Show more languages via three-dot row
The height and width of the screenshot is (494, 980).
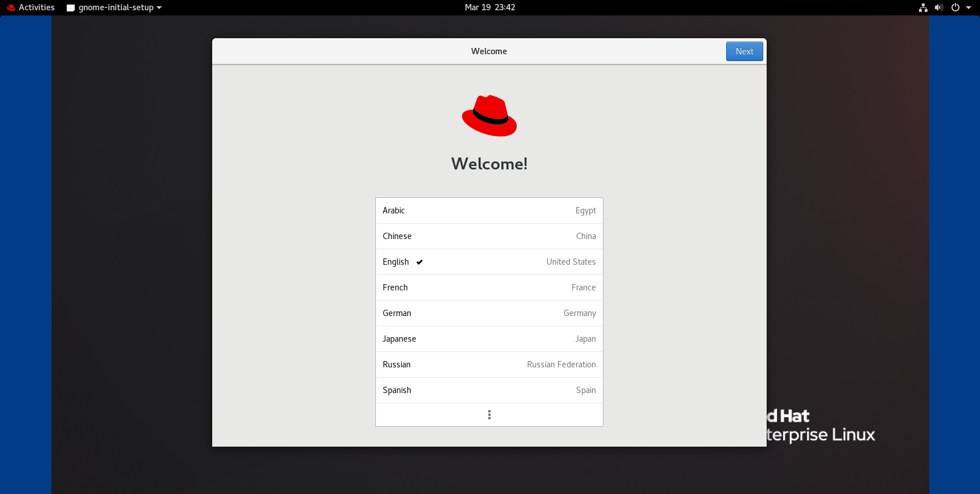click(x=489, y=415)
